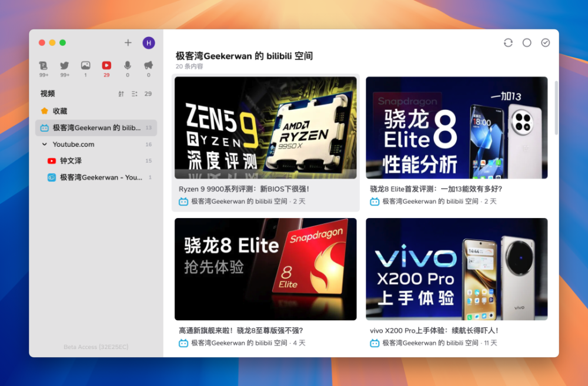The height and width of the screenshot is (386, 588).
Task: Select 极客湾Geekerwan 的 bilibili feed in sidebar
Action: (96, 128)
